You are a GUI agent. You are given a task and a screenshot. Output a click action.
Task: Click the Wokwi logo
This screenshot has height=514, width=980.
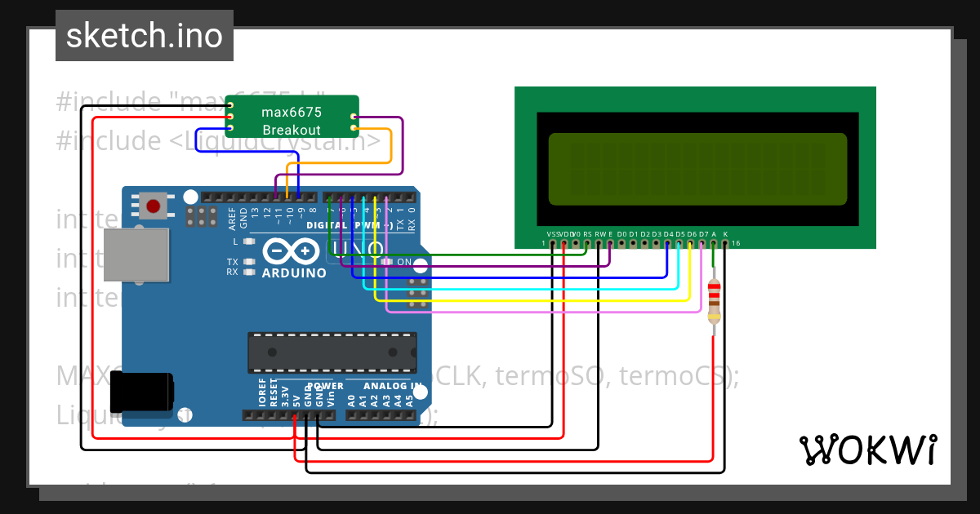click(868, 450)
